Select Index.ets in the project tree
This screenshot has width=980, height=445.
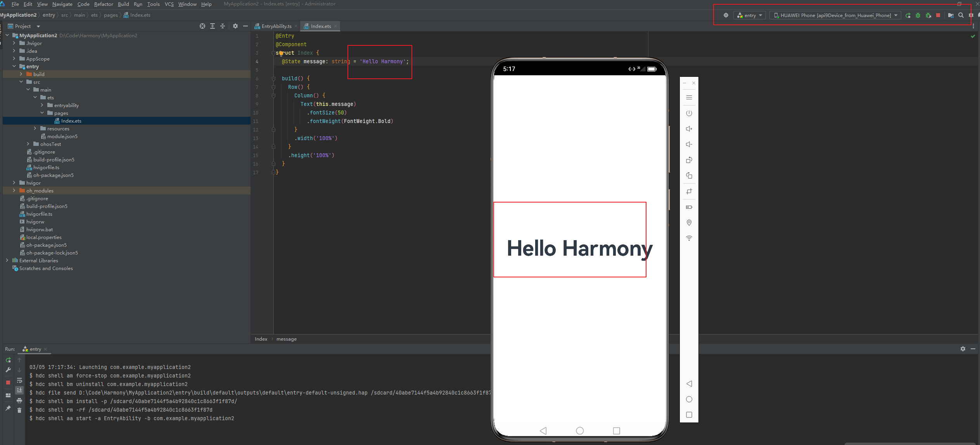(71, 121)
